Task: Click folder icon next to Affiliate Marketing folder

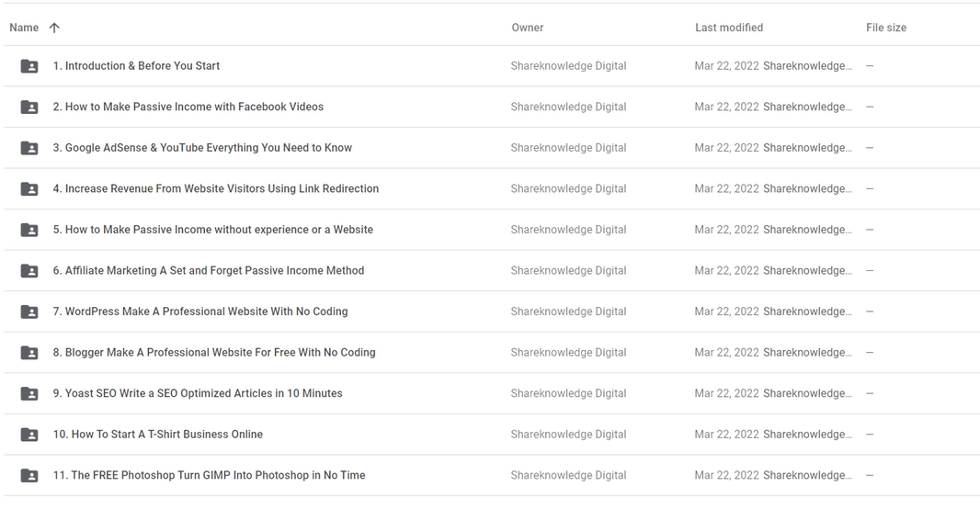Action: pyautogui.click(x=29, y=271)
